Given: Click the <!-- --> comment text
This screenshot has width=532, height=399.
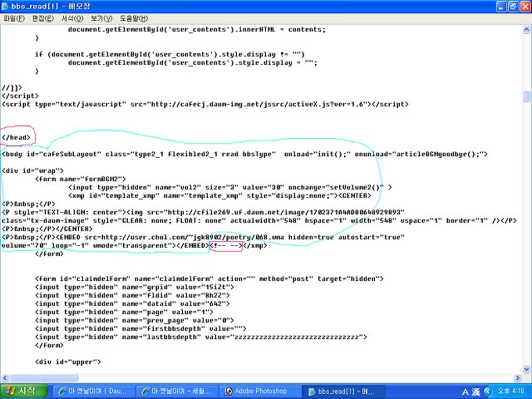Looking at the screenshot, I should (226, 245).
